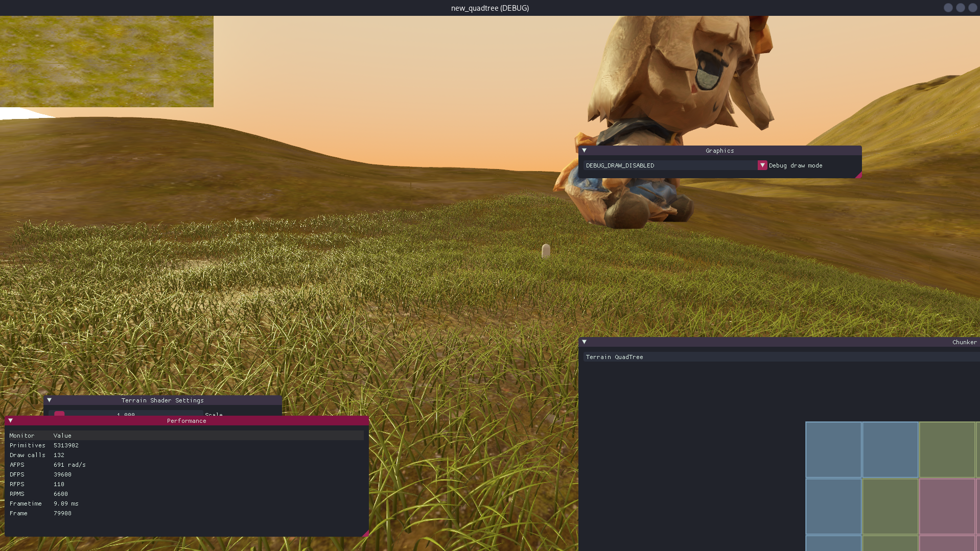Select the Graphics panel title bar
The image size is (980, 551).
pos(719,151)
